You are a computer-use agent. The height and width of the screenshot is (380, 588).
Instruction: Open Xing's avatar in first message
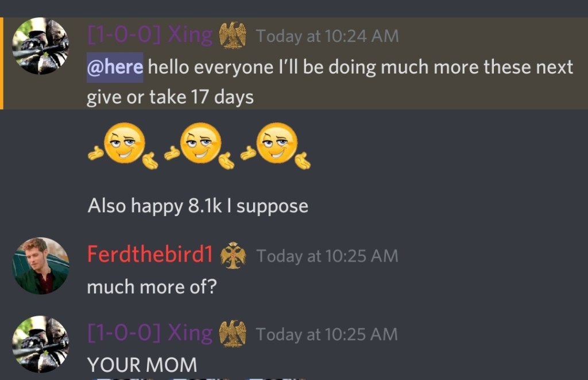41,46
